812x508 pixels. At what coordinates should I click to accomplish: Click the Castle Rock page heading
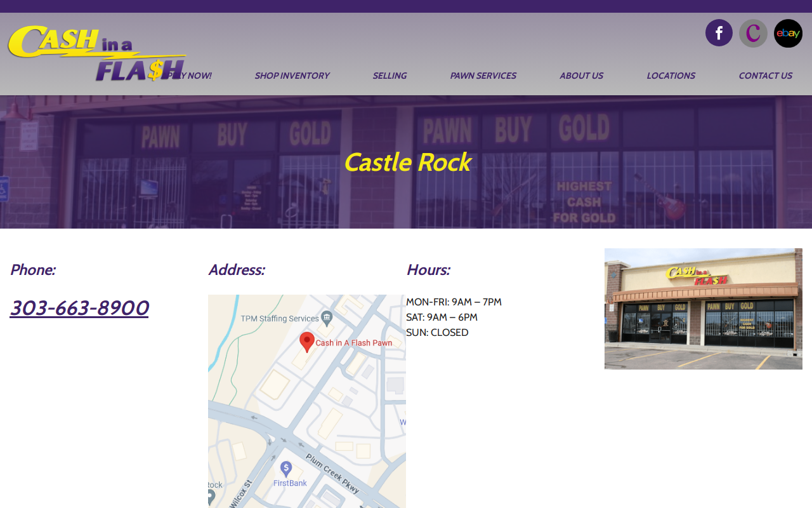tap(407, 163)
